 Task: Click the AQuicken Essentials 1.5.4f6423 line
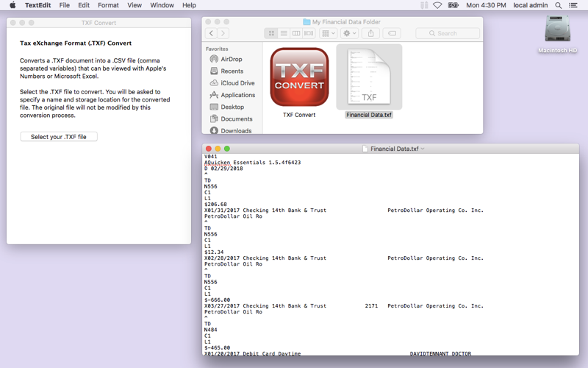pyautogui.click(x=252, y=162)
